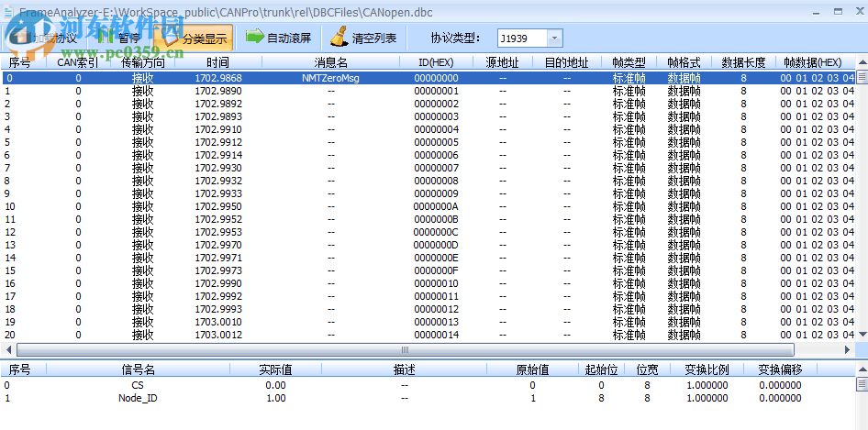The image size is (868, 430).
Task: Click the 帧类型 column header
Action: [x=629, y=62]
